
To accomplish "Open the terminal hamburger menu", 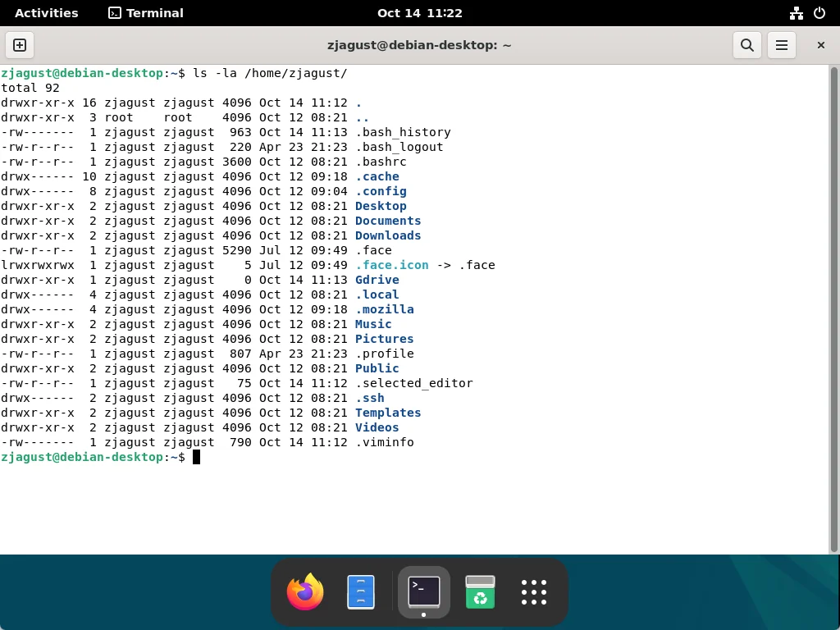I will coord(782,45).
